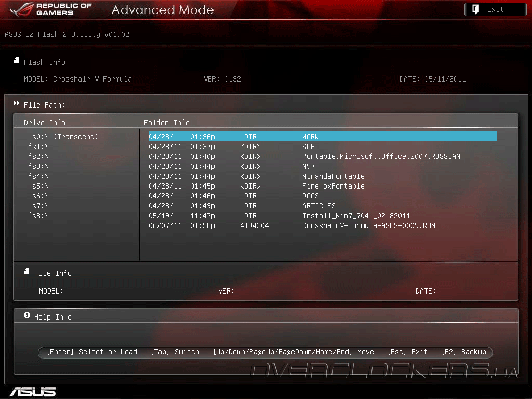Click the Exit button
This screenshot has width=532, height=399.
point(495,9)
